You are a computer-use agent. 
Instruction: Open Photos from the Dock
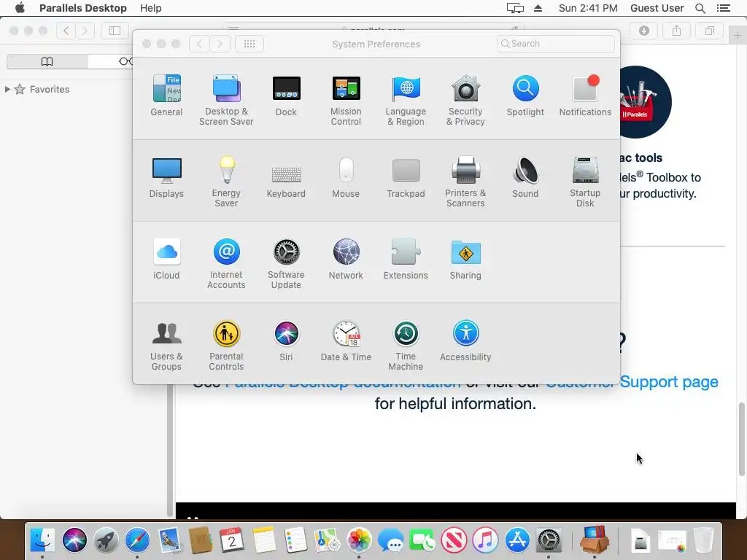coord(359,540)
